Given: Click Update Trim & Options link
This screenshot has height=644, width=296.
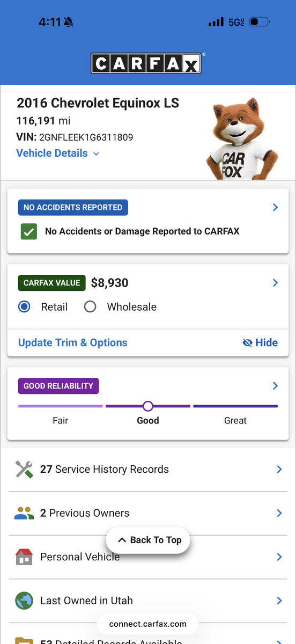Looking at the screenshot, I should point(73,343).
